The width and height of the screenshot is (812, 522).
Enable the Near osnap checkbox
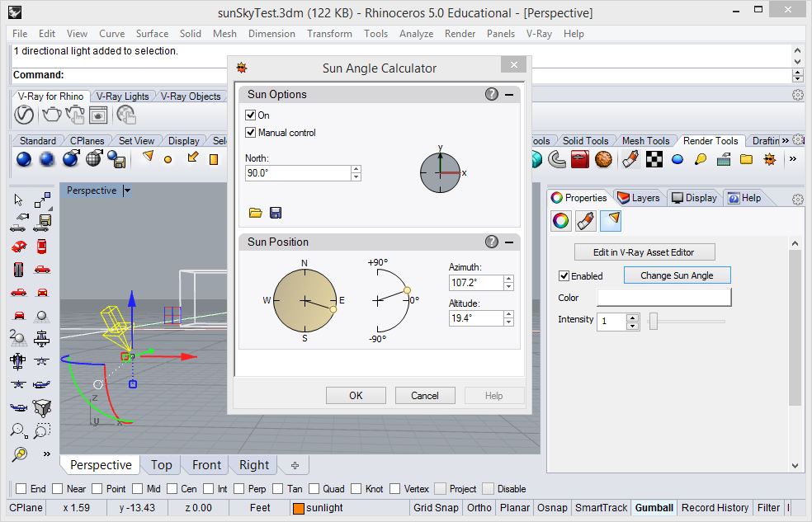click(x=58, y=489)
